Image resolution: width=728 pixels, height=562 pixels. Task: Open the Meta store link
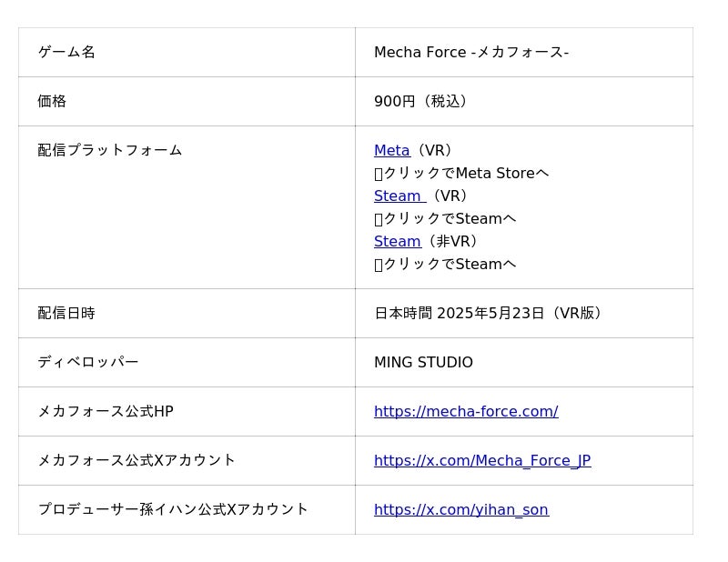point(391,151)
